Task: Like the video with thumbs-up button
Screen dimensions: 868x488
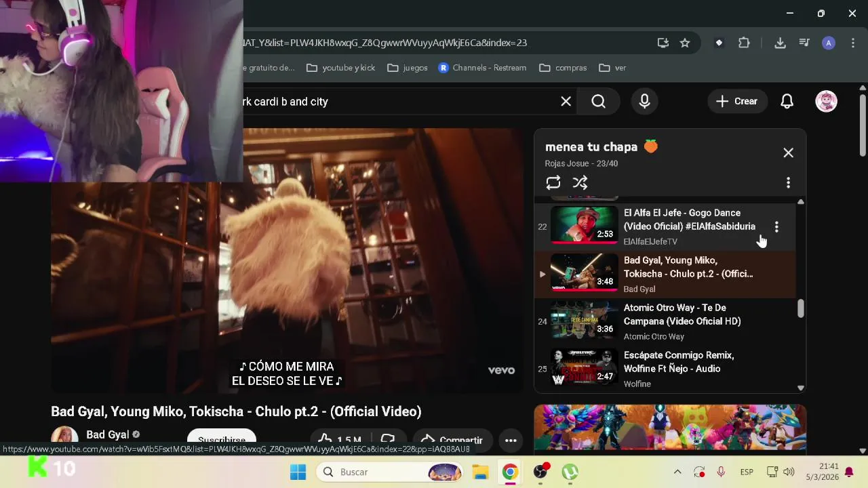Action: (x=340, y=439)
